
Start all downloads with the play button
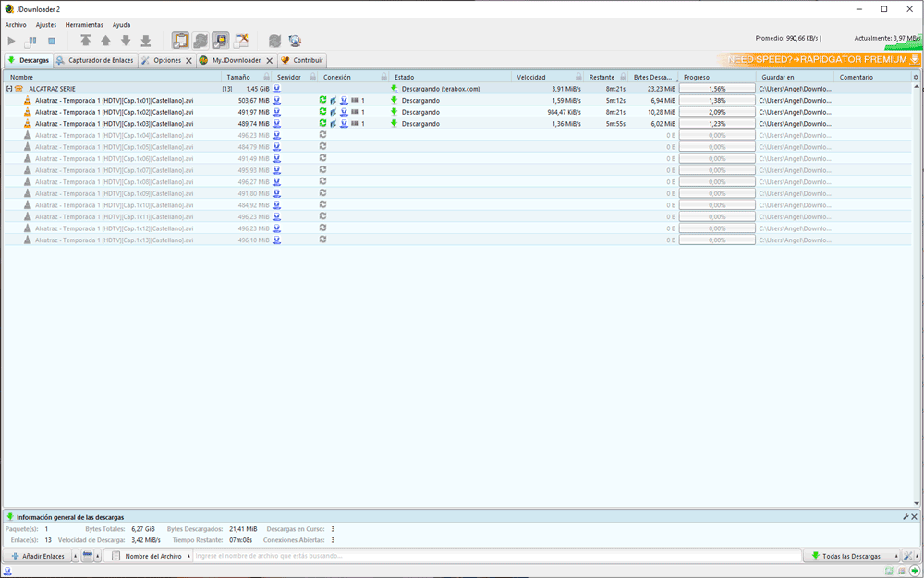(x=12, y=42)
